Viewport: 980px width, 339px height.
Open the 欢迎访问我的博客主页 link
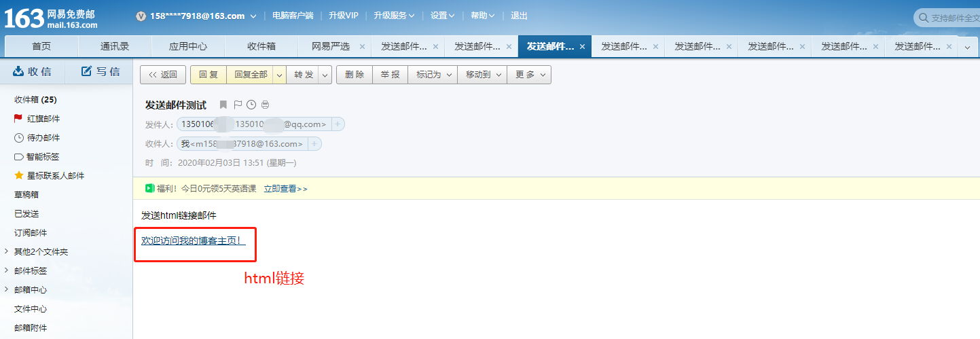193,240
